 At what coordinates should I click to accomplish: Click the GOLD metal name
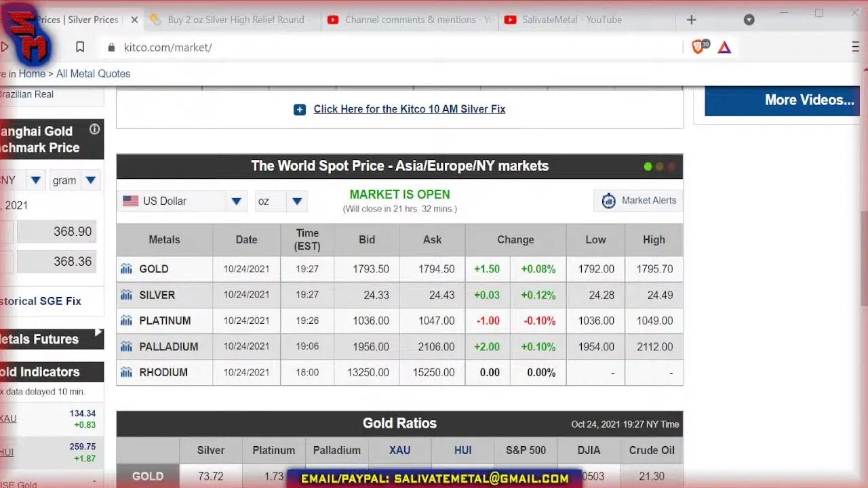click(x=154, y=269)
